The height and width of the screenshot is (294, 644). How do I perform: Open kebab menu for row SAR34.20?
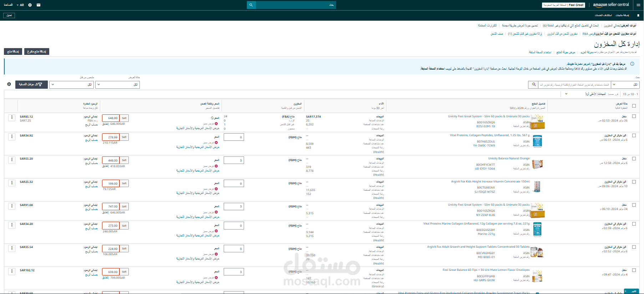tap(12, 225)
